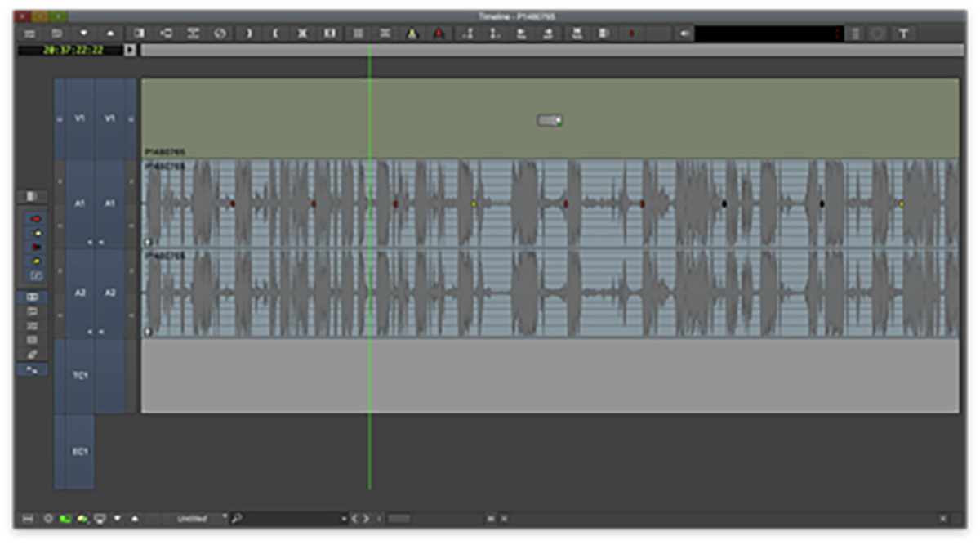980x545 pixels.
Task: Click next result right chevron in bottom bar
Action: pyautogui.click(x=366, y=519)
